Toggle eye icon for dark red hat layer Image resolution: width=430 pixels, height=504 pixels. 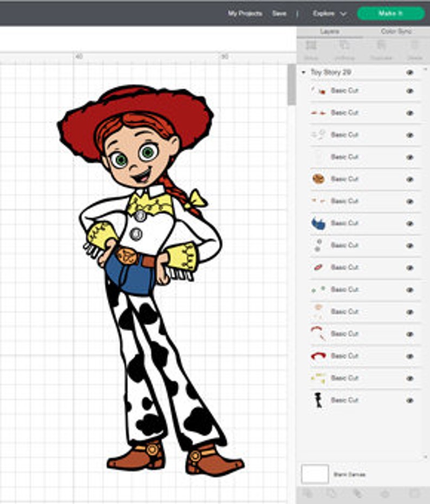[x=409, y=356]
